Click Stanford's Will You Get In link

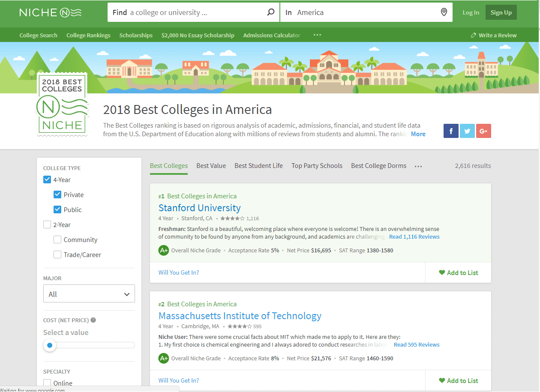tap(179, 272)
